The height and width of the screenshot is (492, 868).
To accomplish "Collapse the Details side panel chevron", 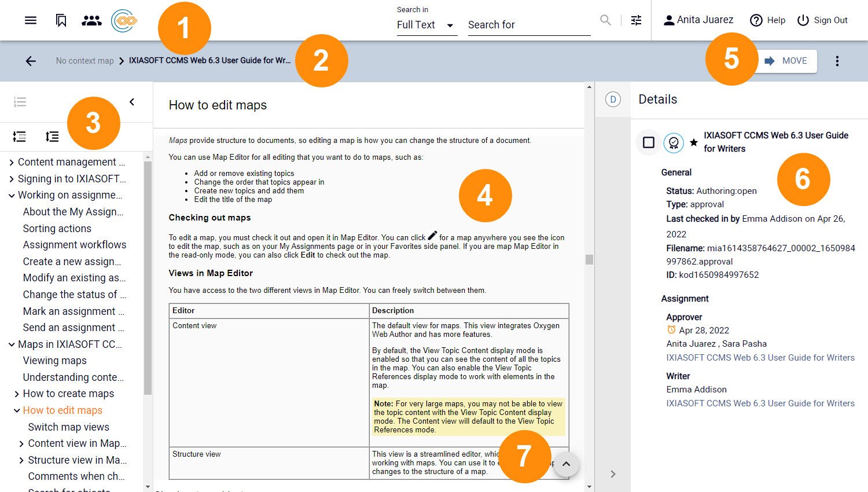I will tap(613, 474).
